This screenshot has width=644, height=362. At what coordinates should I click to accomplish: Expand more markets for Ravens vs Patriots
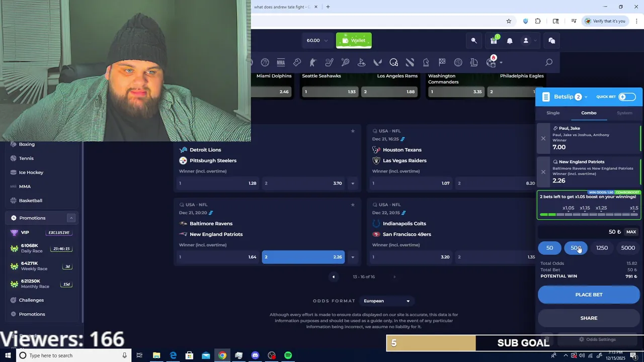[x=353, y=257]
